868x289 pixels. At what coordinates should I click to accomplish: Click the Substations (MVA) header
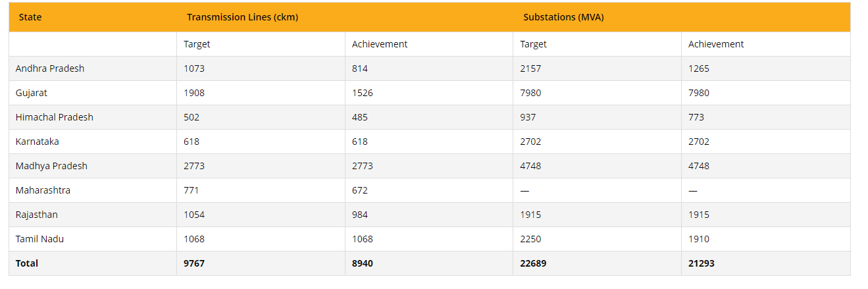tap(563, 17)
